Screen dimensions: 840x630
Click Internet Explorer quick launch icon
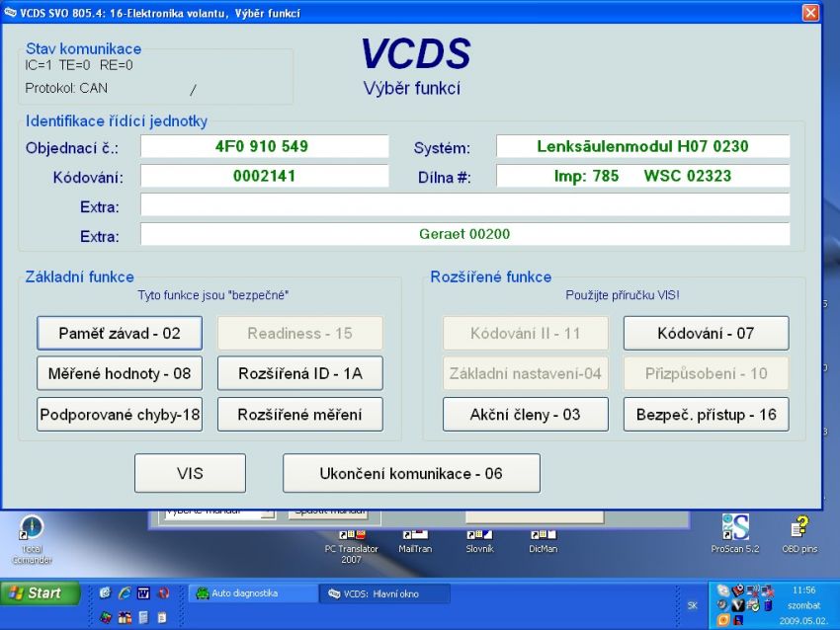point(125,593)
